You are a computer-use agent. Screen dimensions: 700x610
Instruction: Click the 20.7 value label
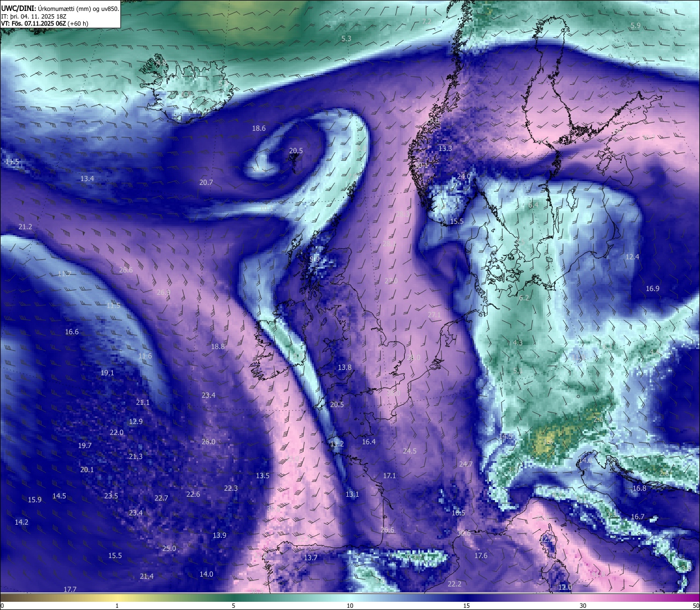[206, 183]
